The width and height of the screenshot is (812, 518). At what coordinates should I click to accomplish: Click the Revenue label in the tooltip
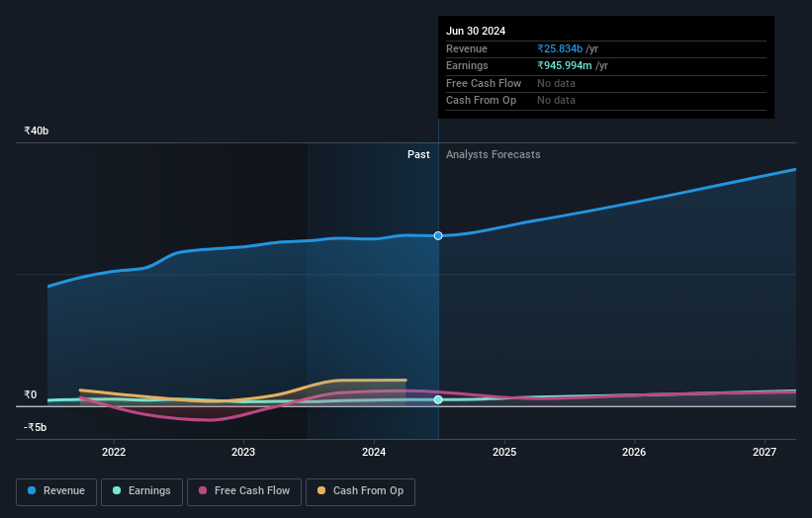tap(467, 48)
